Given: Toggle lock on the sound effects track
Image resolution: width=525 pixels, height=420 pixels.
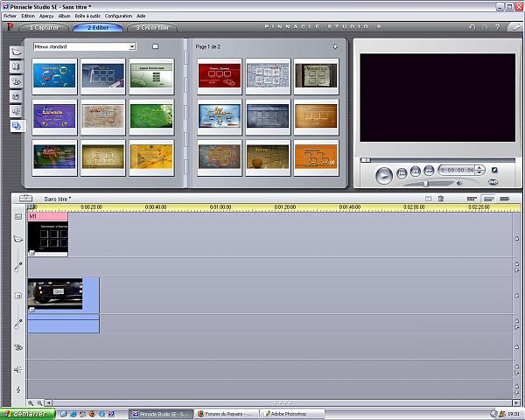Looking at the screenshot, I should [x=516, y=366].
